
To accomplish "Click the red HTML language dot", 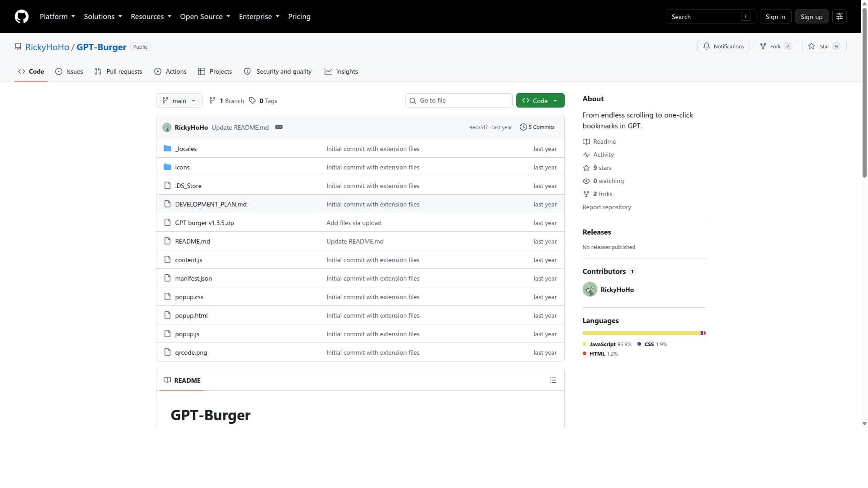I will pos(585,354).
